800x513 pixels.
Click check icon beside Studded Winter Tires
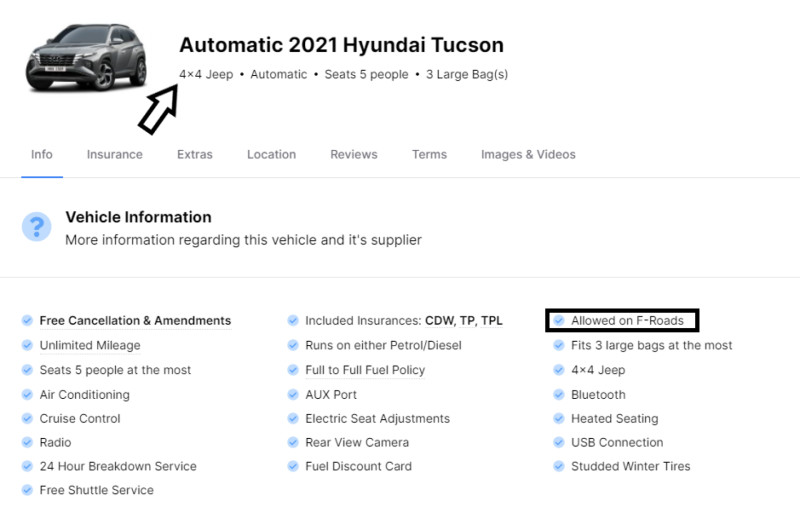click(559, 466)
